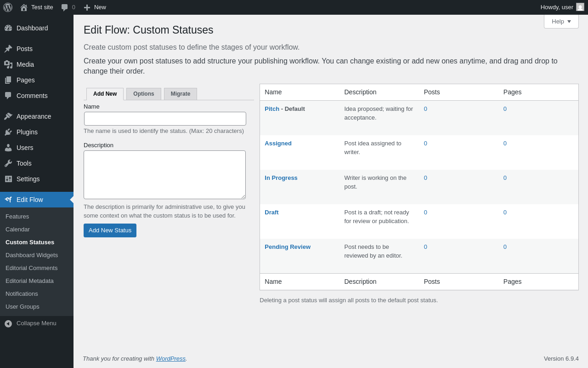Screen dimensions: 588x368
Task: Open the Pending Review status link
Action: pyautogui.click(x=288, y=247)
